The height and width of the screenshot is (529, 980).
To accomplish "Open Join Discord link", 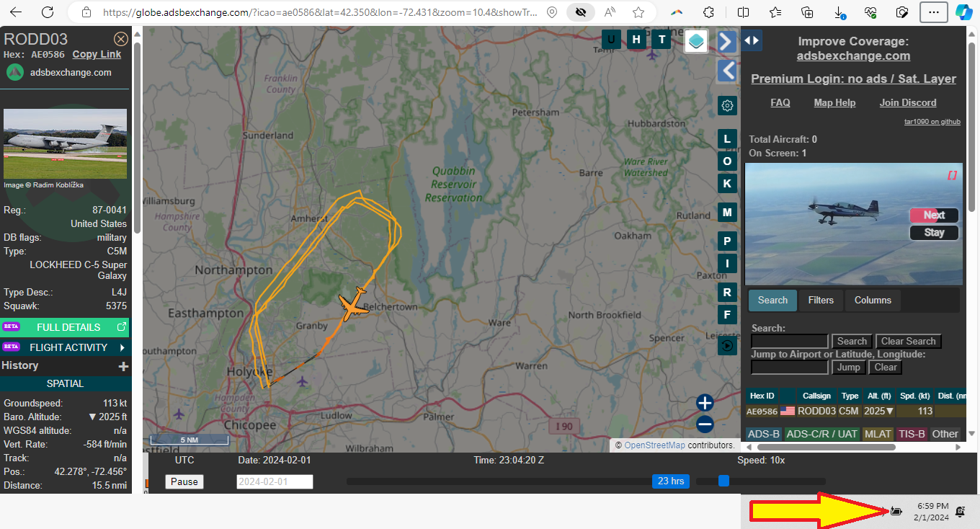I will tap(908, 103).
